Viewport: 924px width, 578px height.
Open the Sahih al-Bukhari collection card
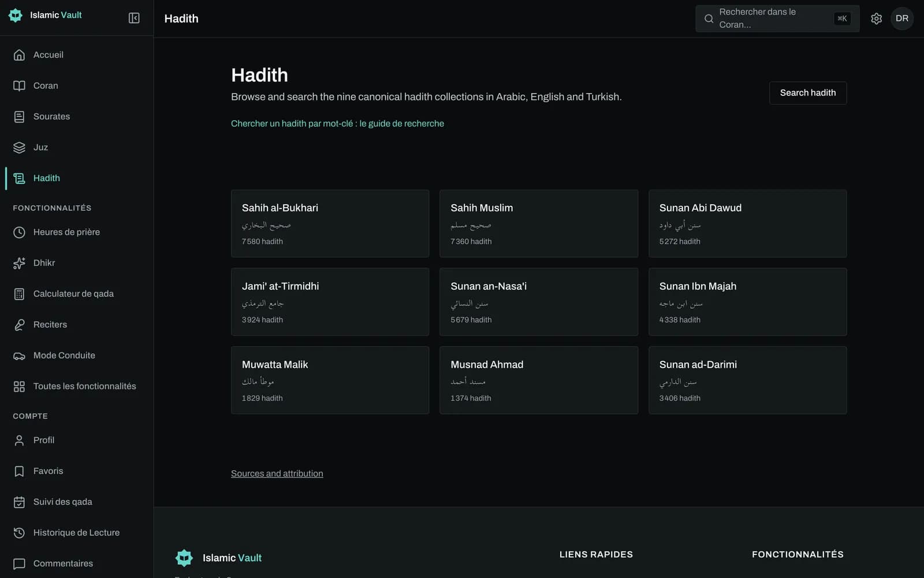(330, 224)
